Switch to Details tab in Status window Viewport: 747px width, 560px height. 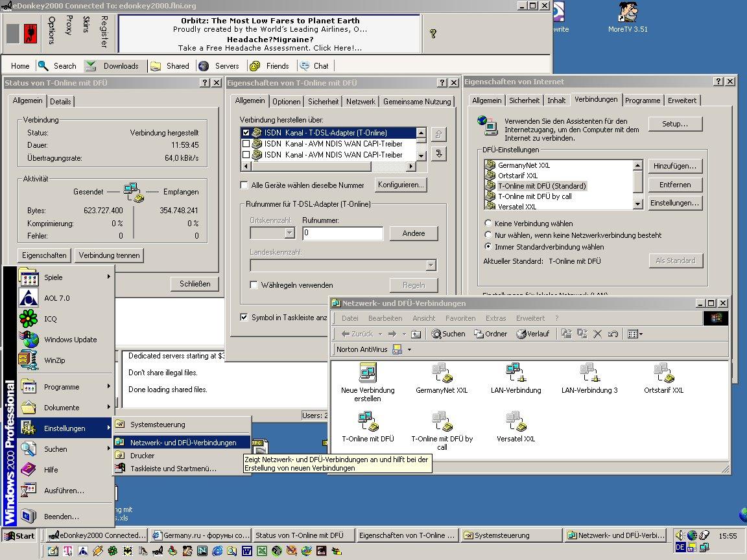click(x=60, y=101)
